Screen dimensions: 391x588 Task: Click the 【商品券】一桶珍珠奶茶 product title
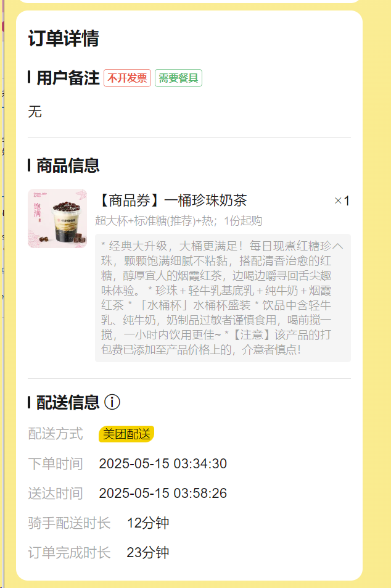(171, 201)
